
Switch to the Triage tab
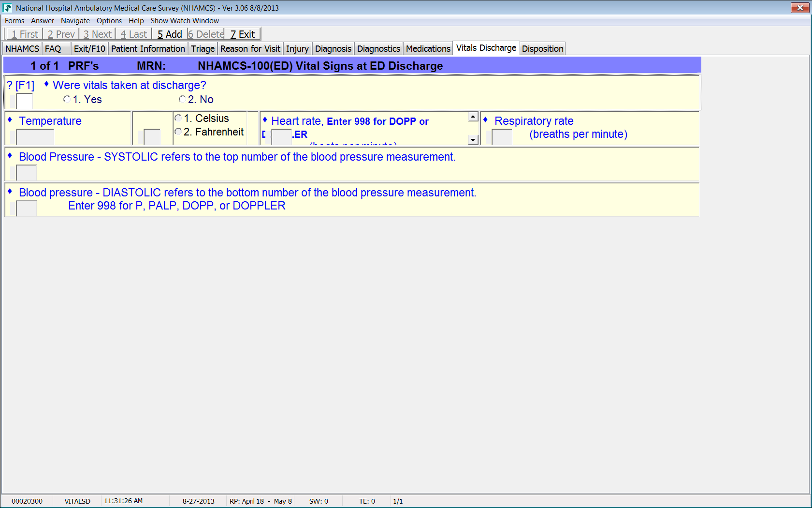(x=203, y=49)
